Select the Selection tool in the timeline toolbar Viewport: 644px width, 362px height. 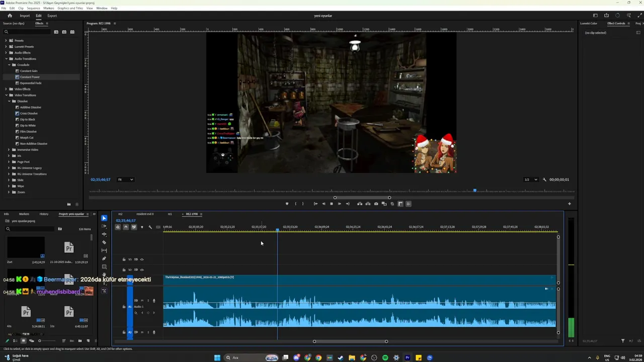[104, 218]
